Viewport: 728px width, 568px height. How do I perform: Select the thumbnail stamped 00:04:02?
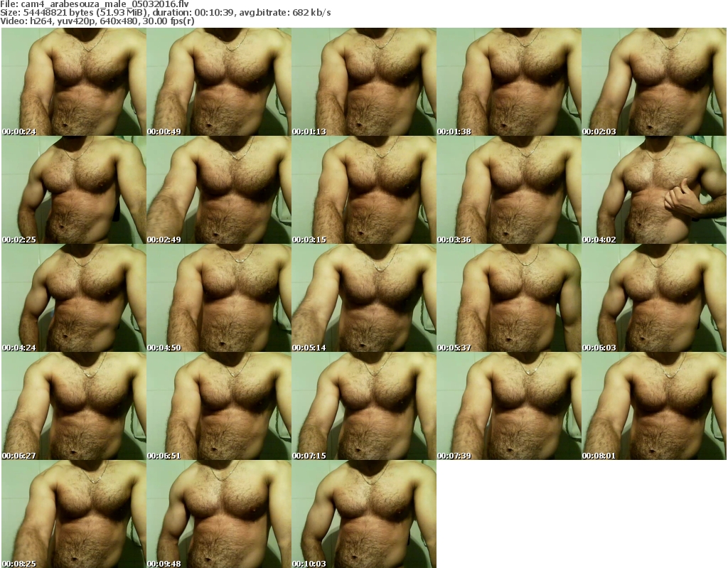(x=654, y=190)
